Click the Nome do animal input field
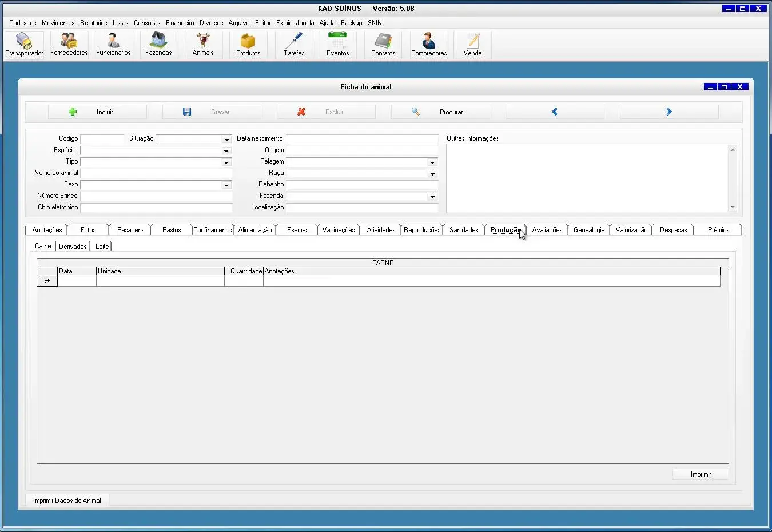The image size is (772, 532). (156, 173)
